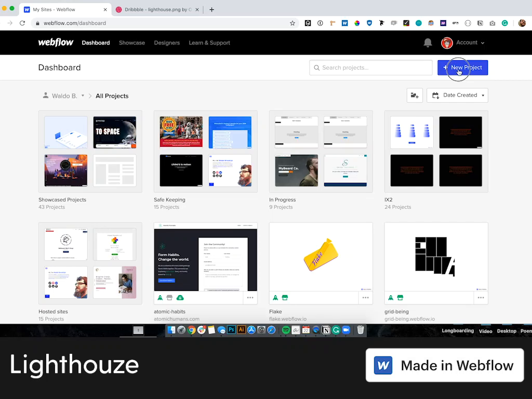The height and width of the screenshot is (399, 532).
Task: Open the grid-being project thumbnail
Action: pos(436,257)
